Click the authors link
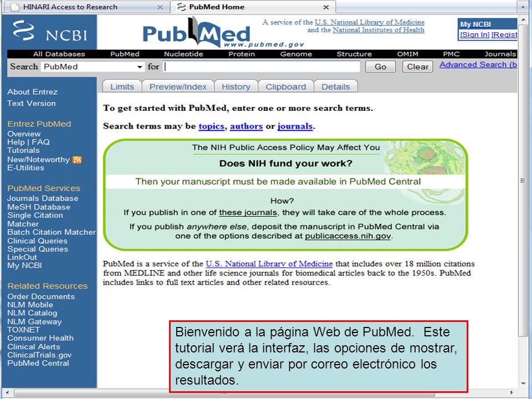Image resolution: width=532 pixels, height=399 pixels. [246, 126]
